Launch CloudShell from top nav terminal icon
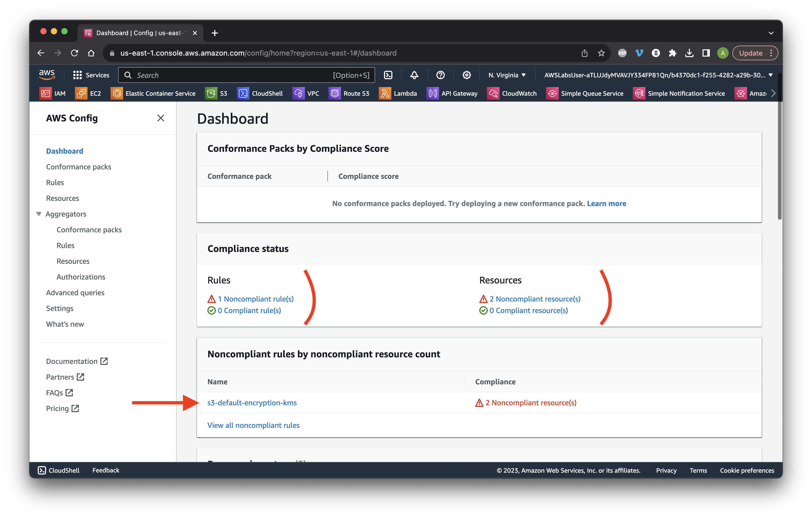The width and height of the screenshot is (812, 517). pos(388,75)
